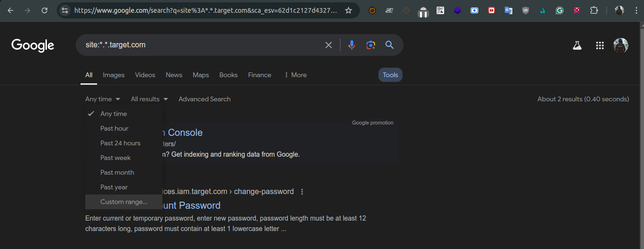This screenshot has width=644, height=249.
Task: Switch to the Maps tab
Action: tap(201, 75)
